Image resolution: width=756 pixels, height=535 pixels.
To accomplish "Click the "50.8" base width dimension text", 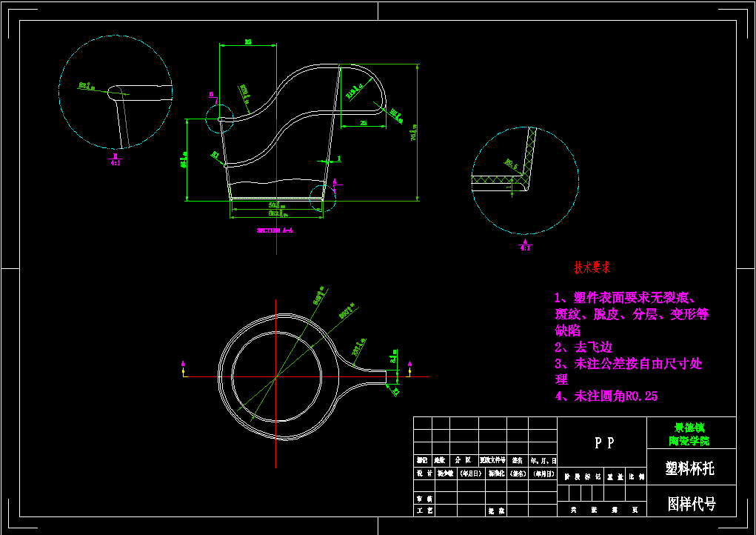I will click(276, 205).
